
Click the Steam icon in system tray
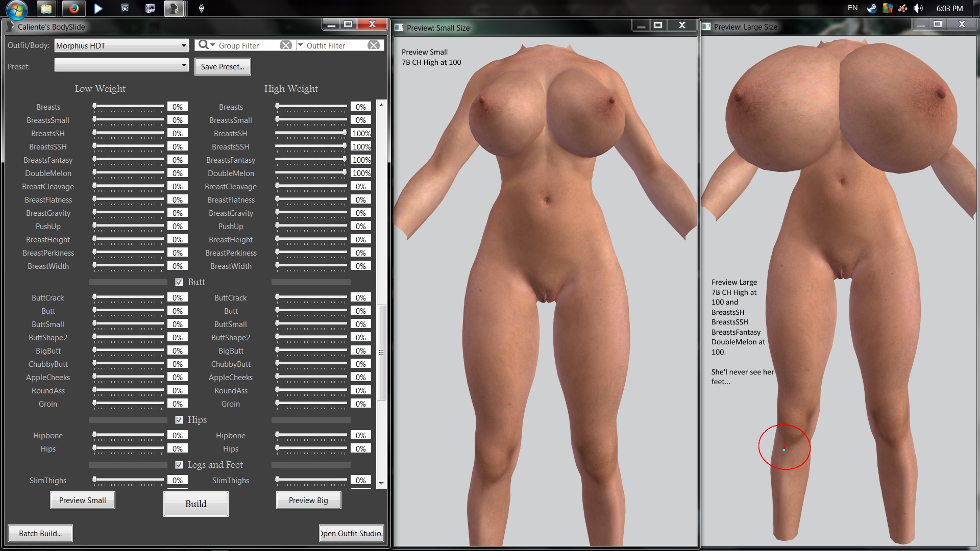point(872,8)
